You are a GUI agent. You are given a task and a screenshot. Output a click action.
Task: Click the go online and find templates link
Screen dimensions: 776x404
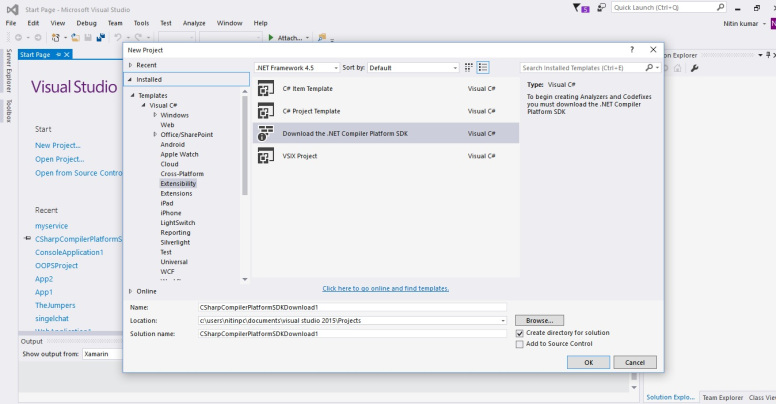tap(386, 288)
